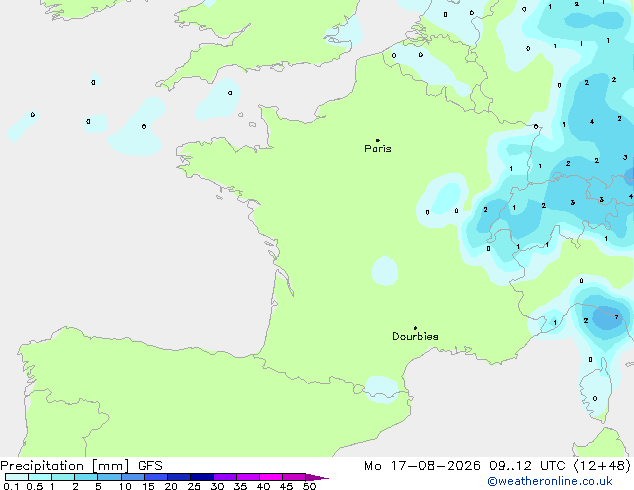Pick the 1–2 mm legend swatch
Screen dimensions: 634x490
tap(63, 477)
